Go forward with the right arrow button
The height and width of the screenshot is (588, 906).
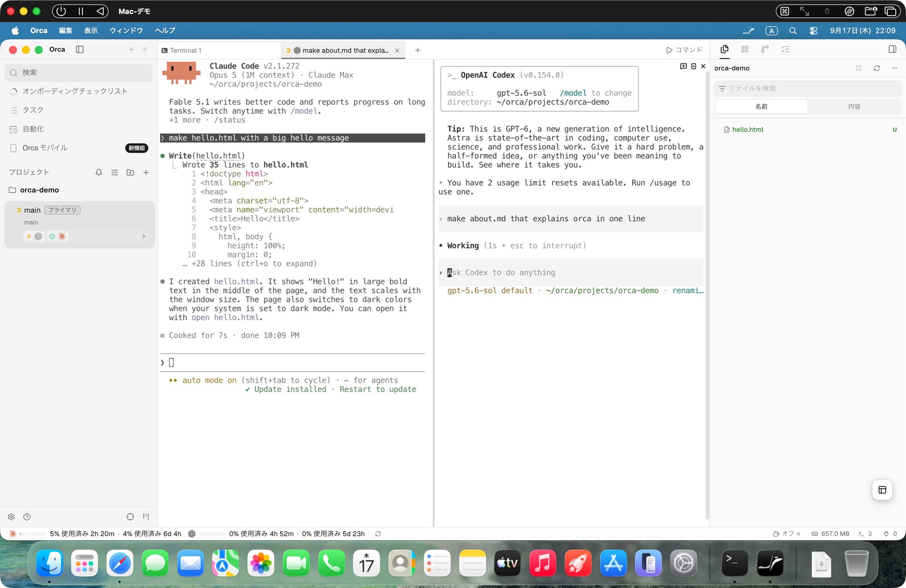pyautogui.click(x=144, y=49)
